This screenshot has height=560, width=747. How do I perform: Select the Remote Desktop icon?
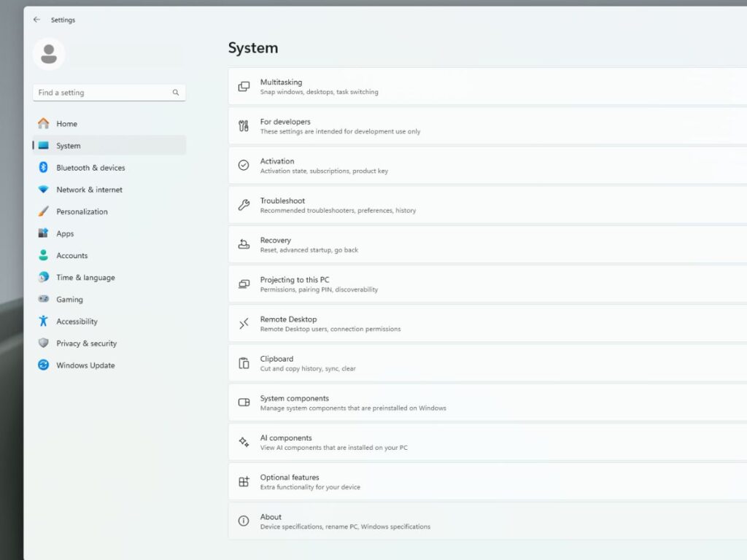click(x=243, y=323)
